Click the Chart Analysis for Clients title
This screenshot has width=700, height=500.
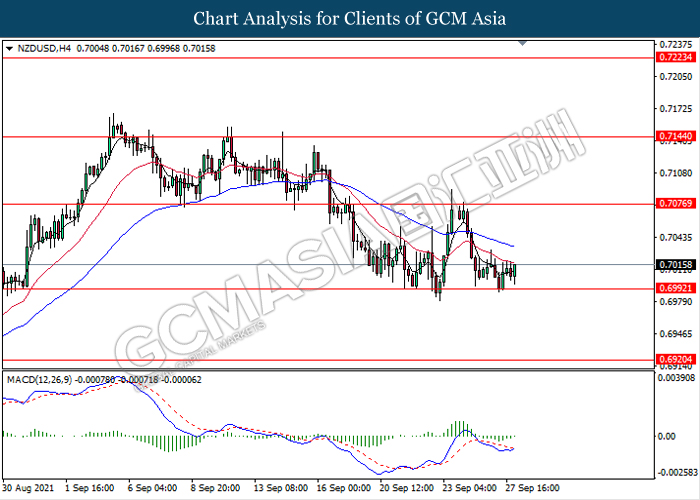coord(350,19)
